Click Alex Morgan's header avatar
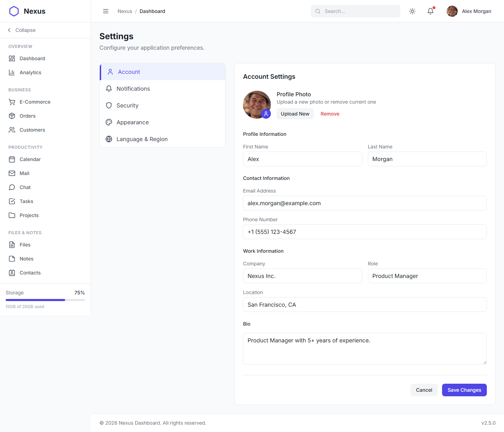504x432 pixels. tap(452, 11)
